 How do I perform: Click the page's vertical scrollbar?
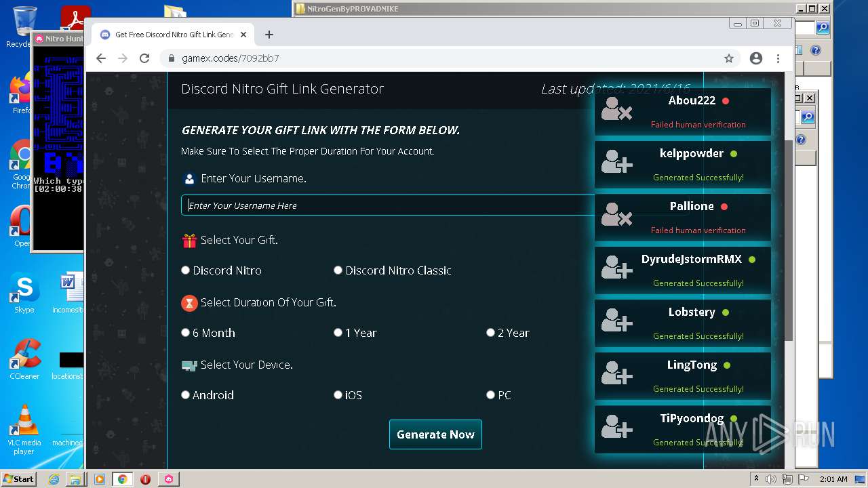point(789,241)
